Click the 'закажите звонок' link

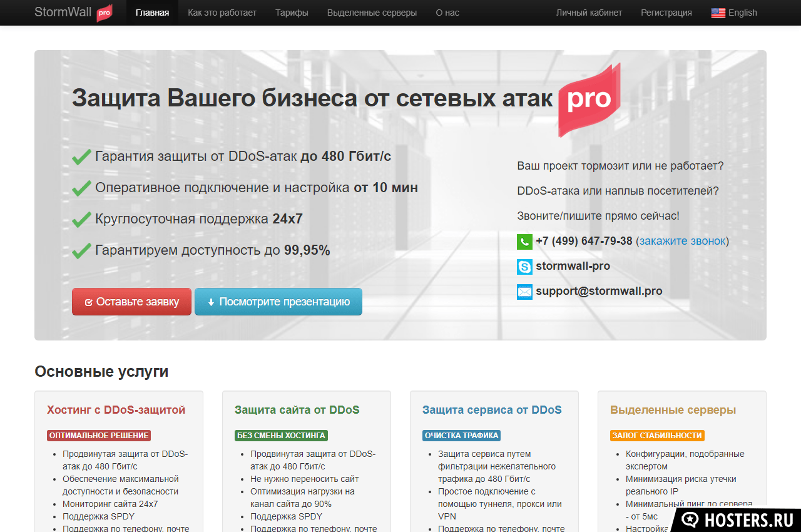[681, 240]
